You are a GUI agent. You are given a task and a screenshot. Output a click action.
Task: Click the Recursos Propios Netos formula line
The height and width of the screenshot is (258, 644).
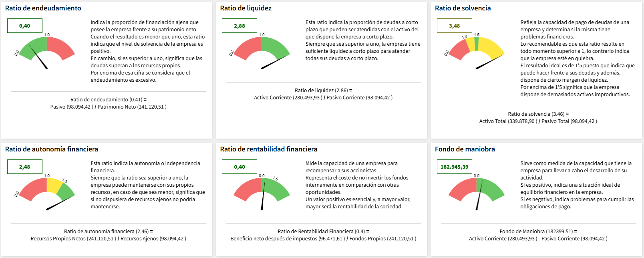coord(109,239)
